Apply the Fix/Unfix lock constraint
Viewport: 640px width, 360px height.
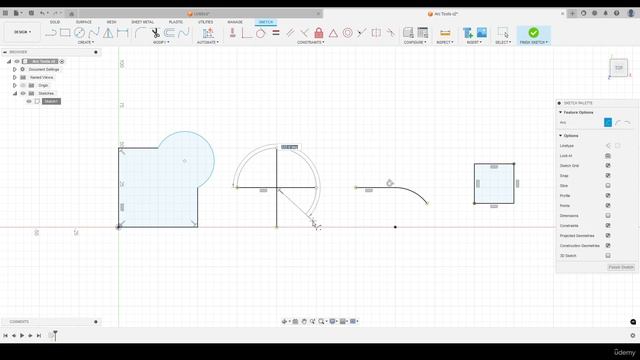tap(319, 33)
